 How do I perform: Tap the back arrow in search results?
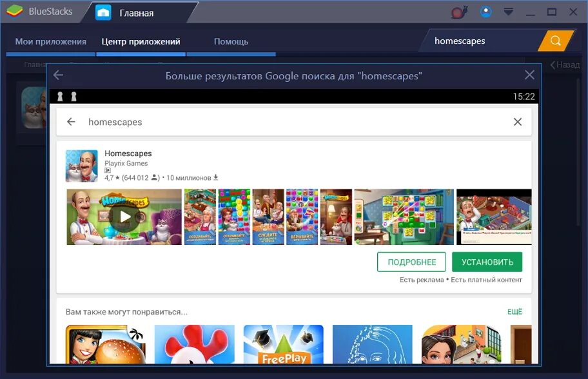(71, 121)
